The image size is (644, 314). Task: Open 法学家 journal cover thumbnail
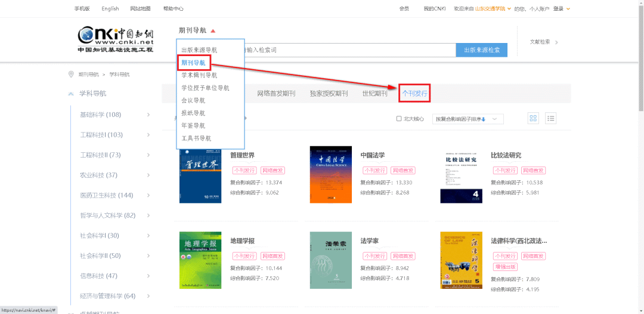331,260
